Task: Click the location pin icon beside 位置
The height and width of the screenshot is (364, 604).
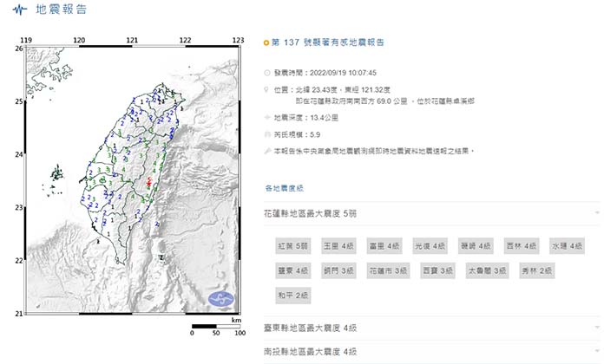Action: point(267,88)
